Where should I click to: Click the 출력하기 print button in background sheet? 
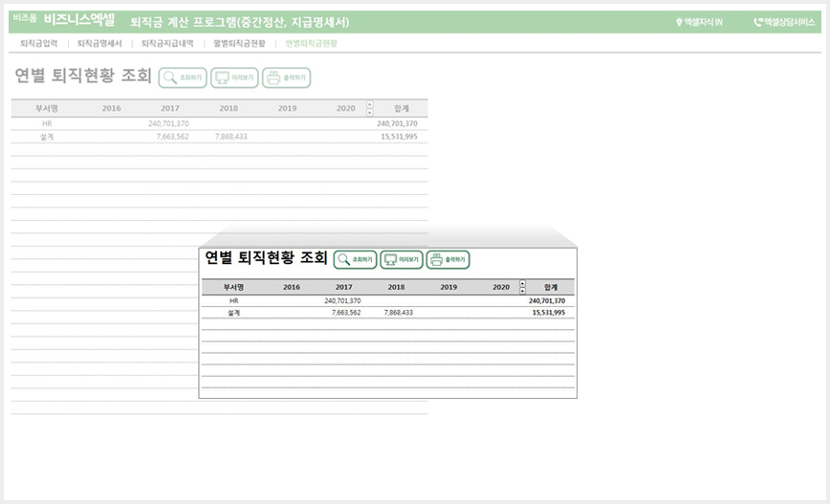286,77
